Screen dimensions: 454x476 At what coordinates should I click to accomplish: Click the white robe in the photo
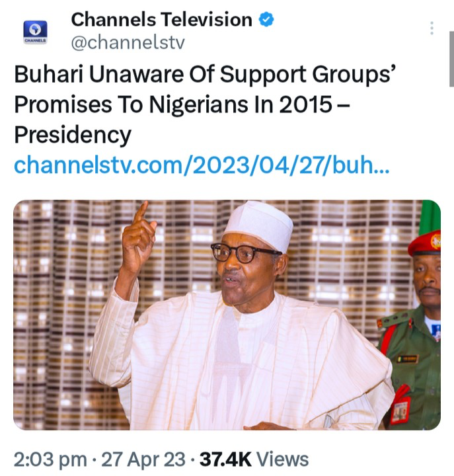251,370
